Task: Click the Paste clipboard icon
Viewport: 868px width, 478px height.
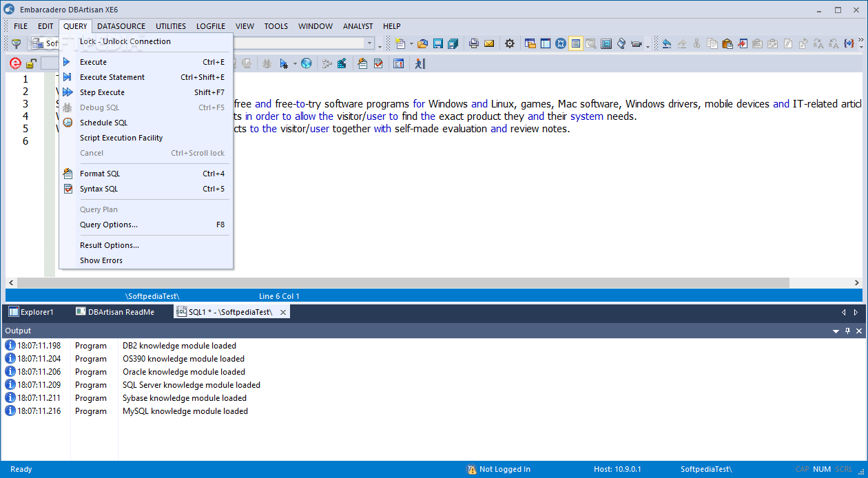Action: point(727,43)
